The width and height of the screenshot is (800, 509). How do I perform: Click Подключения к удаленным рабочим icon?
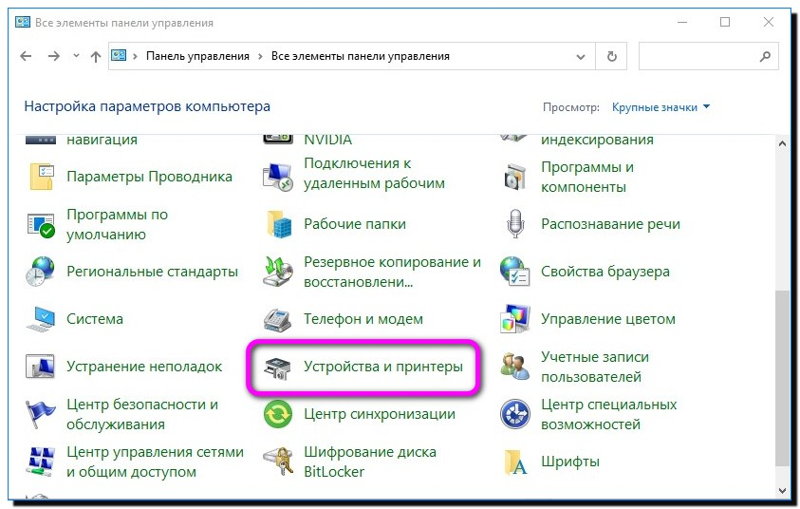pos(278,177)
